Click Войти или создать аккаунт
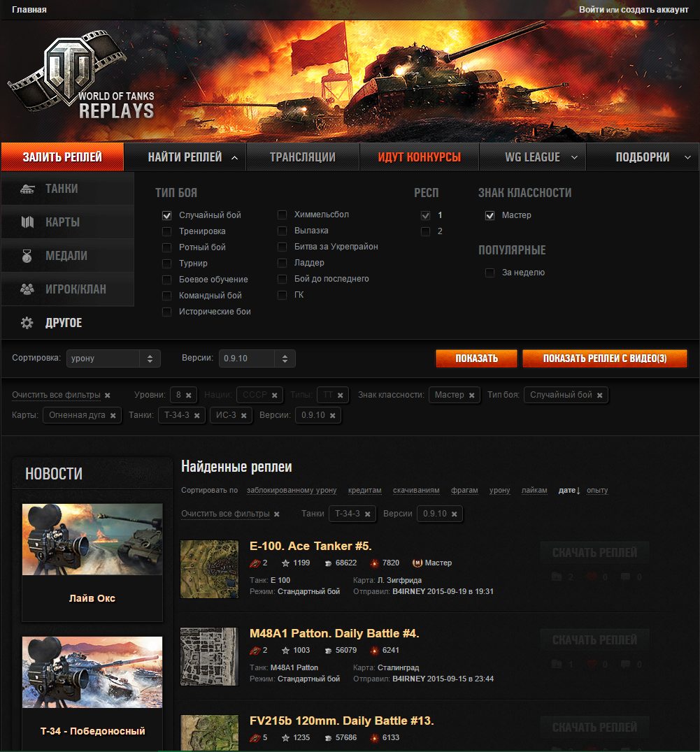The height and width of the screenshot is (752, 700). pyautogui.click(x=634, y=10)
